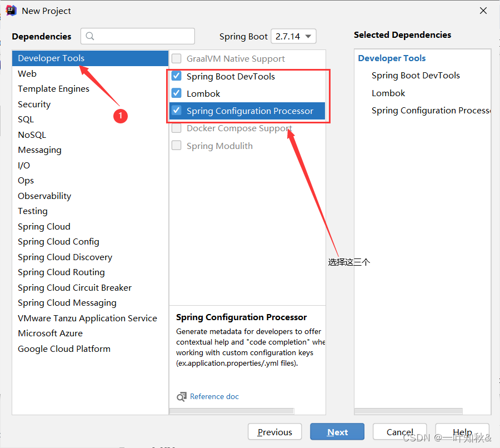
Task: Enable Docker Compose Support checkbox
Action: pos(176,128)
